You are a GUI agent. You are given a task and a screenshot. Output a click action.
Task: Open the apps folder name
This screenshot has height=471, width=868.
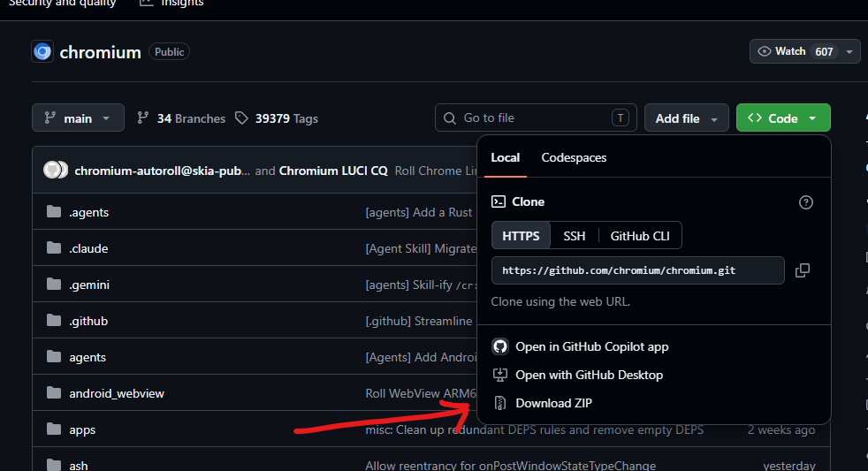82,430
